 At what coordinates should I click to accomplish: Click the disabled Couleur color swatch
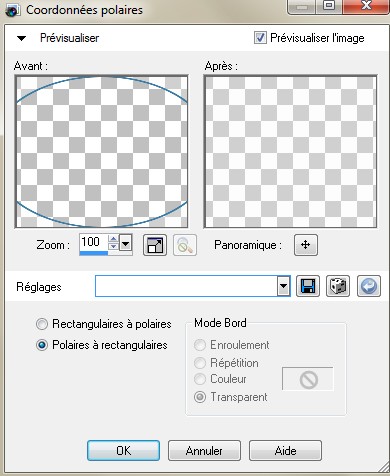click(x=308, y=379)
